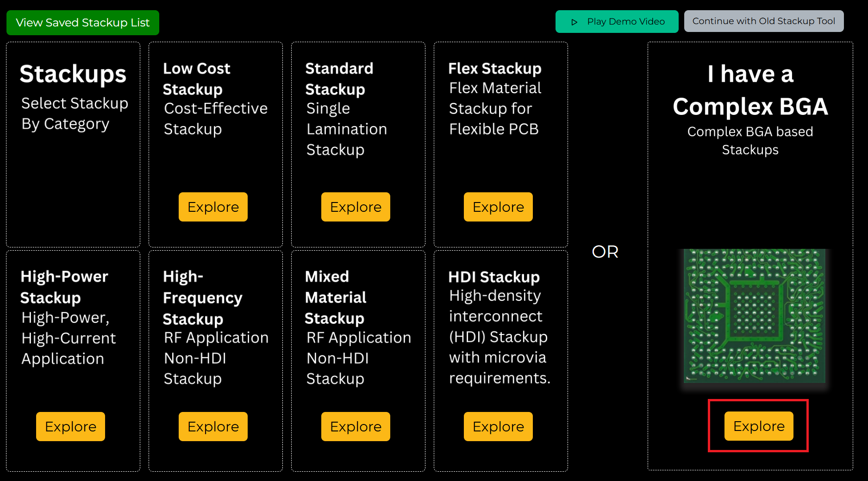
Task: Select the Mixed Material Stackup card
Action: (358, 361)
